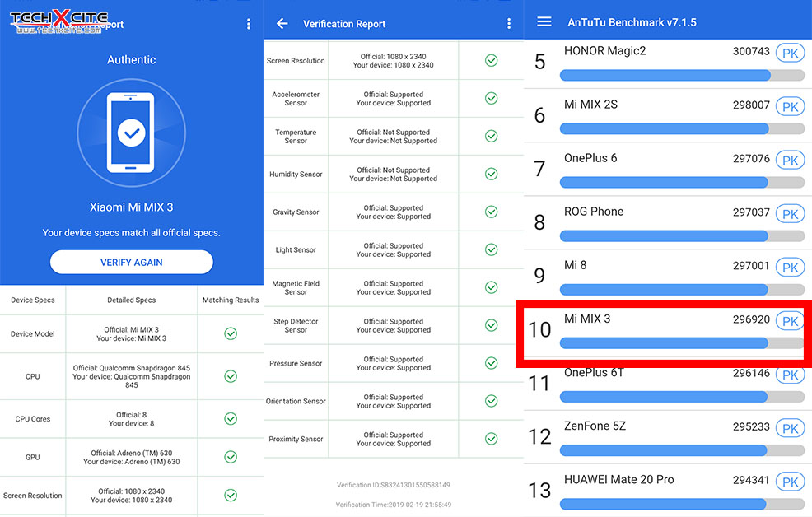Click the Proximity Sensor row label
This screenshot has height=517, width=812.
pos(296,439)
